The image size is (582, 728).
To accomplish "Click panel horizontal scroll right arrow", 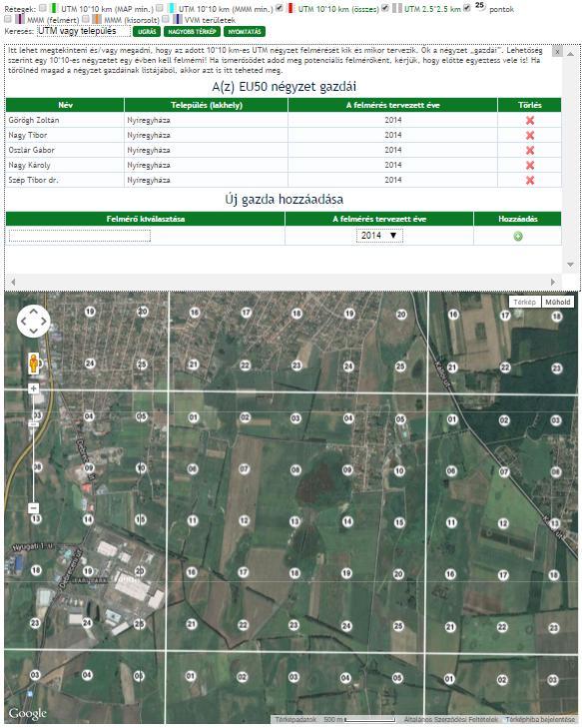I will [x=553, y=282].
